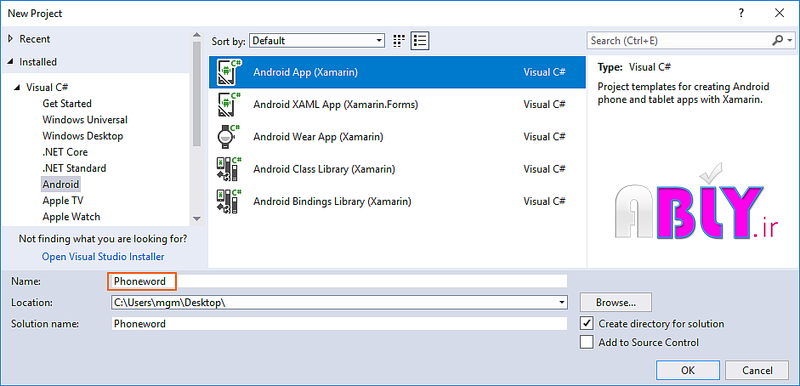Toggle Create directory for solution checkbox
Image resolution: width=800 pixels, height=386 pixels.
(587, 323)
